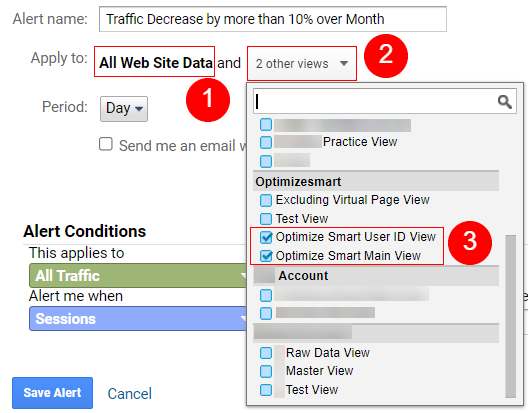Viewport: 528px width, 413px height.
Task: Select Raw Data View checkbox
Action: [266, 353]
